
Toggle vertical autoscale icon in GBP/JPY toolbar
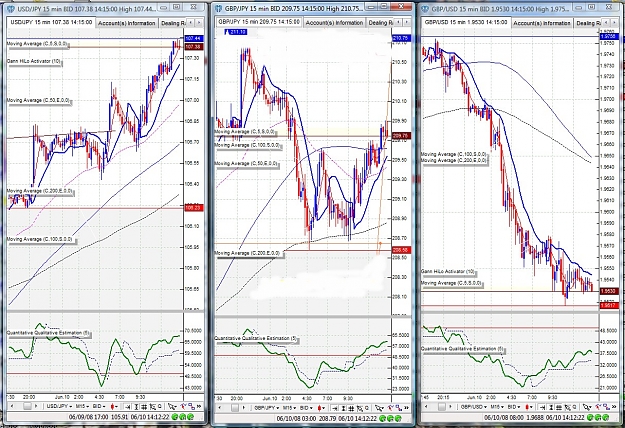click(x=344, y=408)
